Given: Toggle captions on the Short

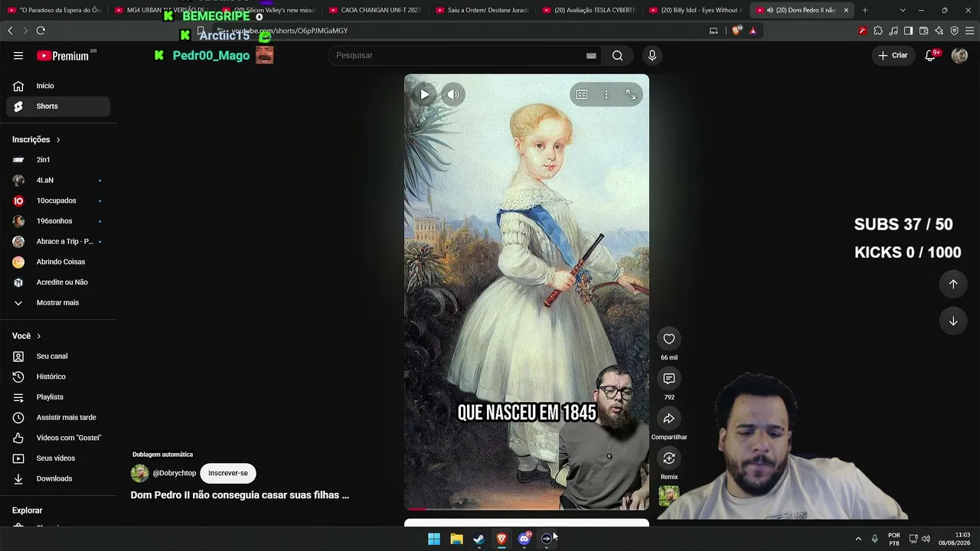Looking at the screenshot, I should pyautogui.click(x=582, y=95).
